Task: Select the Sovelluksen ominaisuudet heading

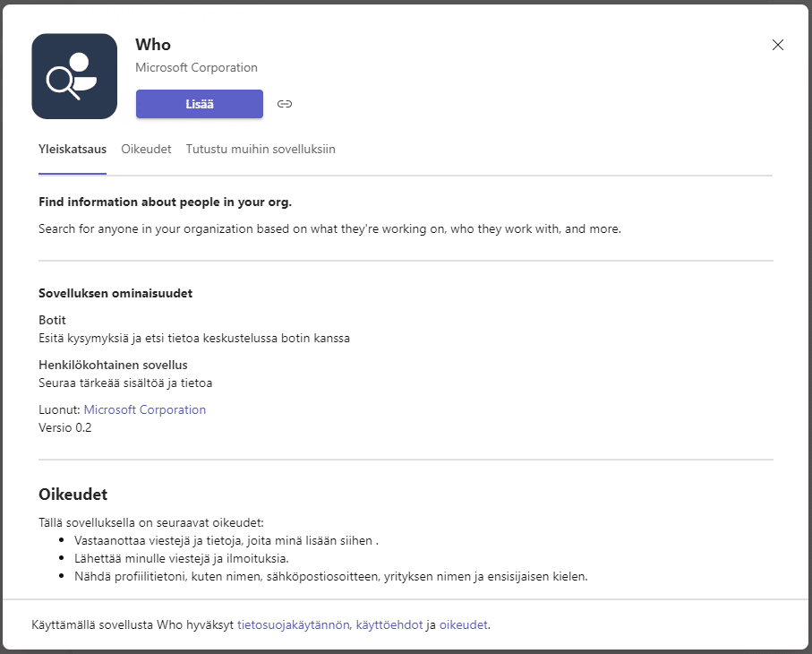Action: (115, 293)
